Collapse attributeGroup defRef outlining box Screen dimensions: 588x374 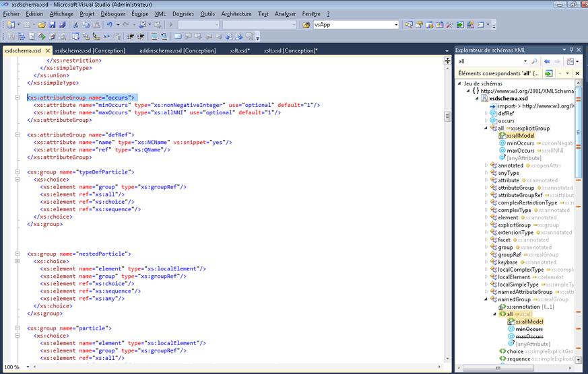pos(18,135)
